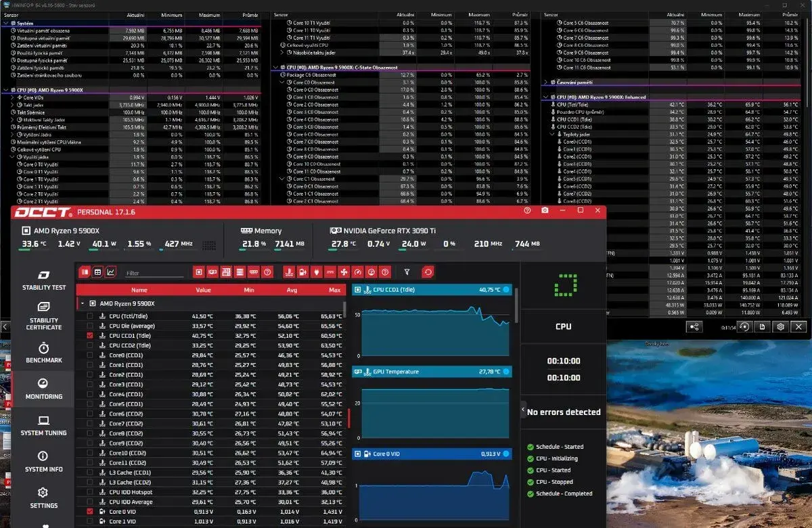Click the close X icon in HWiNFO bottom bar
The image size is (812, 528).
(x=799, y=326)
